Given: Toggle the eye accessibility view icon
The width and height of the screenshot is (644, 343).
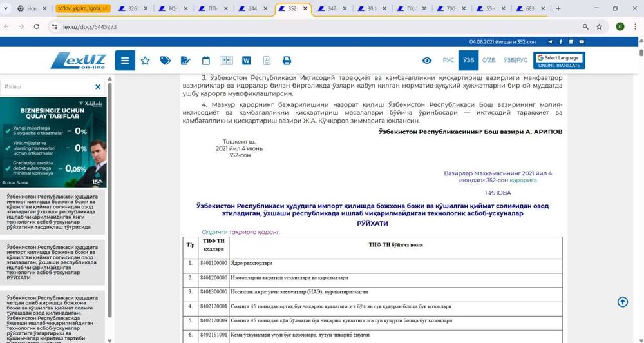Looking at the screenshot, I should point(427,61).
